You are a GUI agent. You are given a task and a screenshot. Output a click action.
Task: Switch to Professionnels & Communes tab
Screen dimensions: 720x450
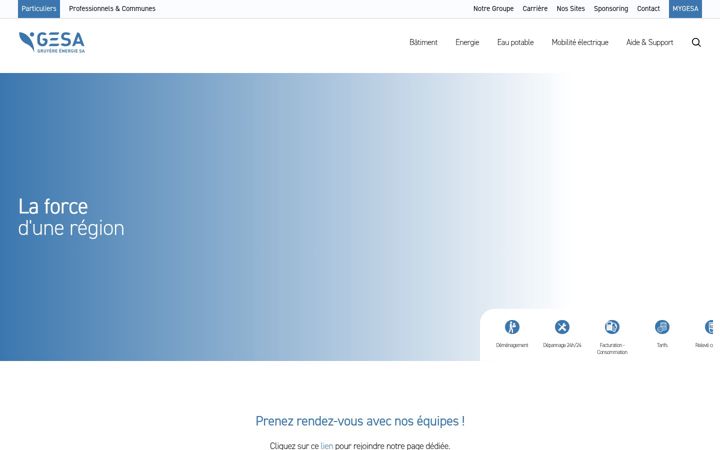[x=112, y=9]
